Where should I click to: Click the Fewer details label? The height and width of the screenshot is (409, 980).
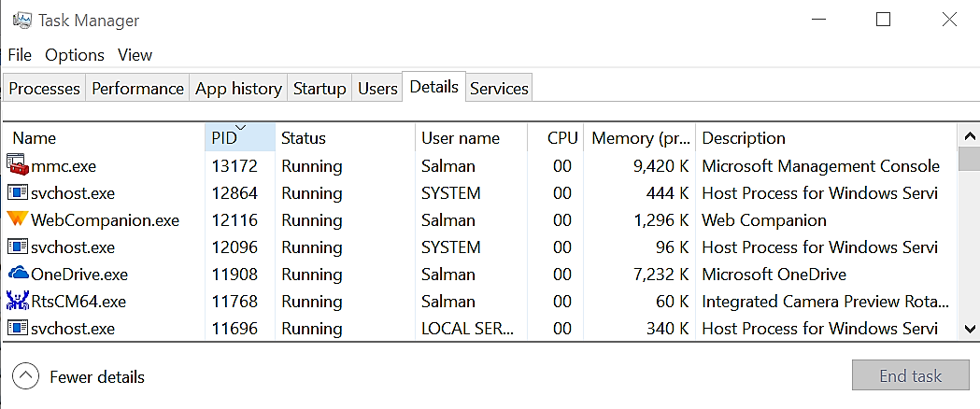pos(97,377)
